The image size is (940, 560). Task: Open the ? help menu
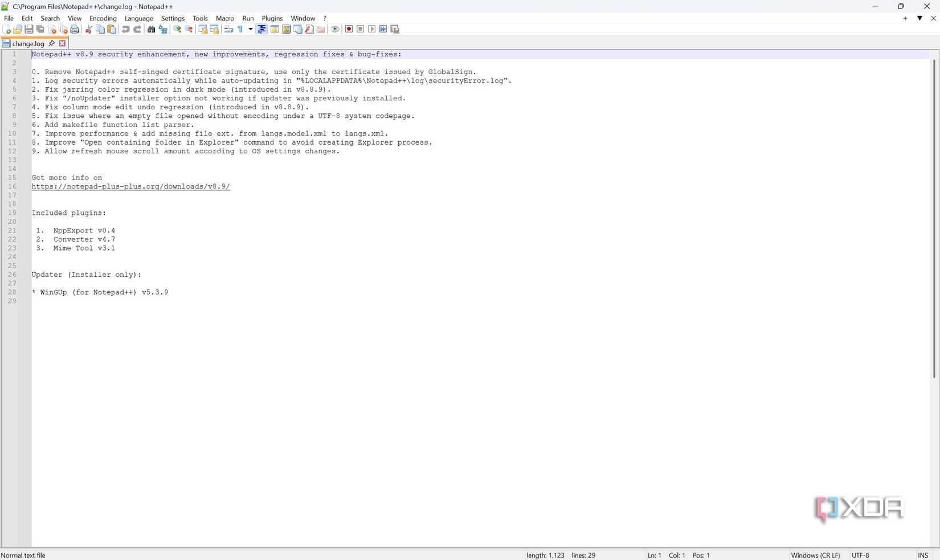pos(325,18)
